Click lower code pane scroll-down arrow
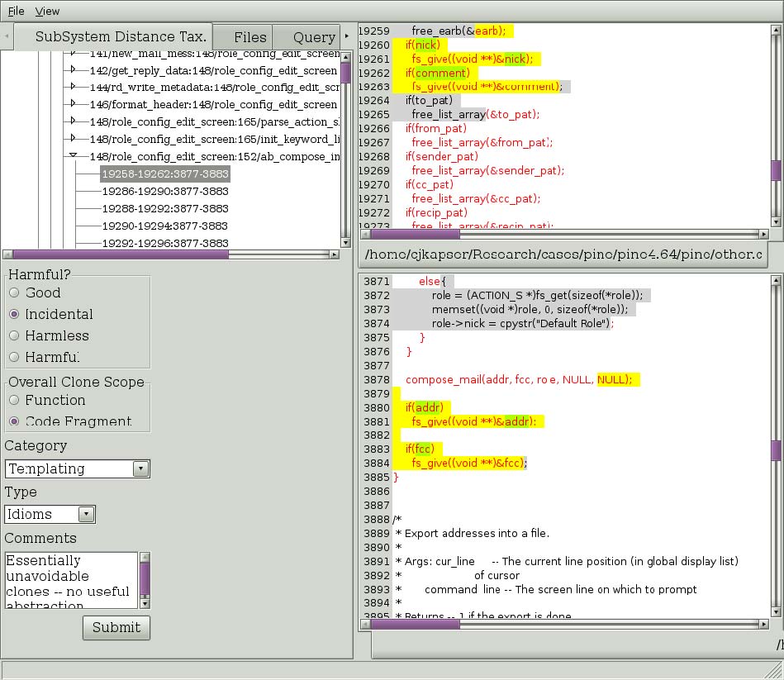The width and height of the screenshot is (784, 680). [x=776, y=611]
